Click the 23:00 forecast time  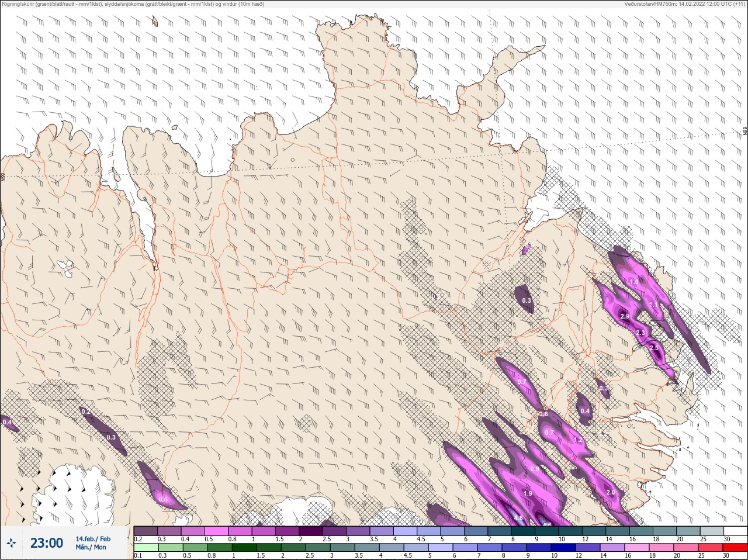coord(47,543)
